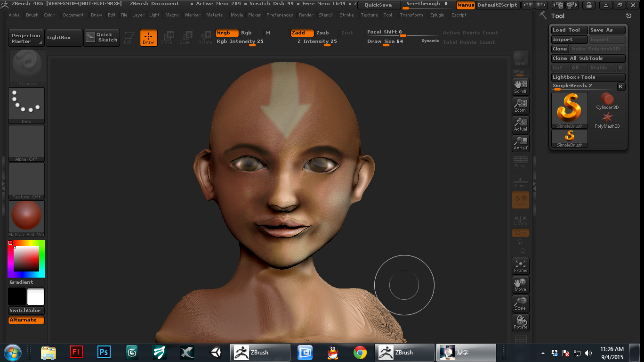The height and width of the screenshot is (362, 644).
Task: Select the Draw mode button
Action: tap(149, 38)
